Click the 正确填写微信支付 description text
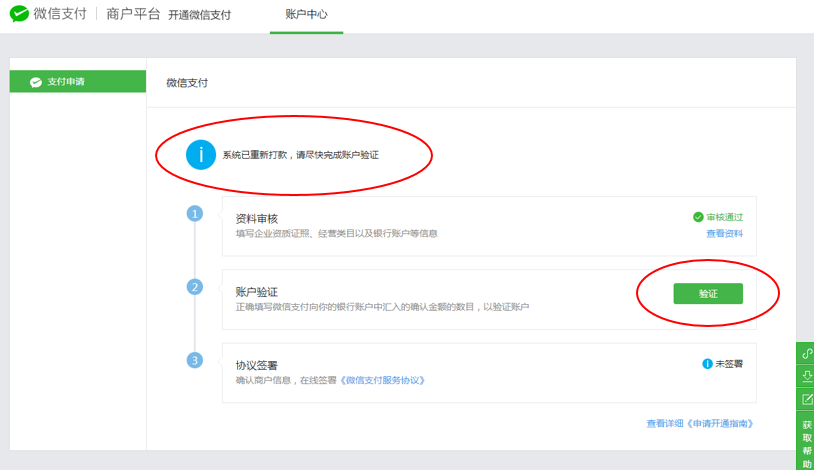This screenshot has width=814, height=470. [382, 307]
